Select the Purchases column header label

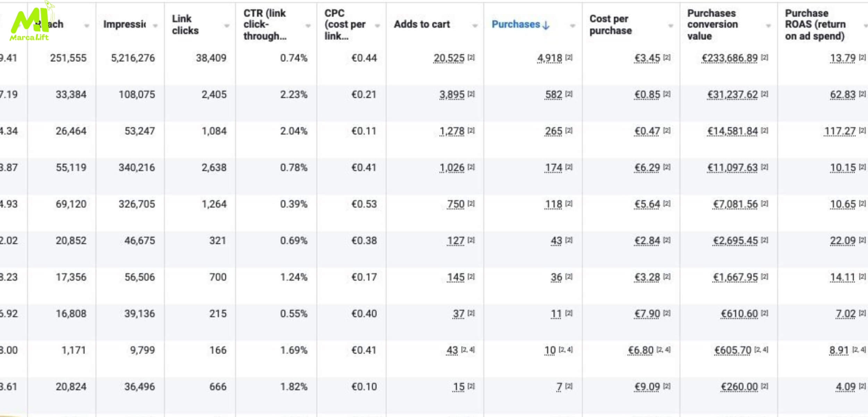tap(516, 24)
